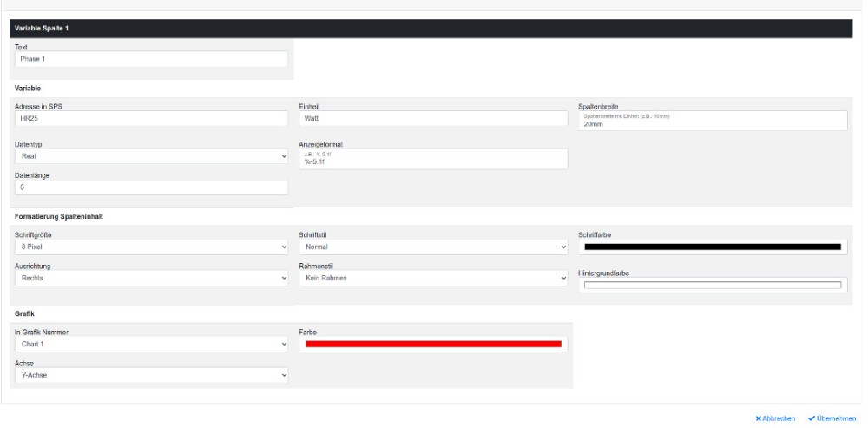Focus the Anzeigeformat input field
Image resolution: width=868 pixels, height=428 pixels.
click(432, 160)
